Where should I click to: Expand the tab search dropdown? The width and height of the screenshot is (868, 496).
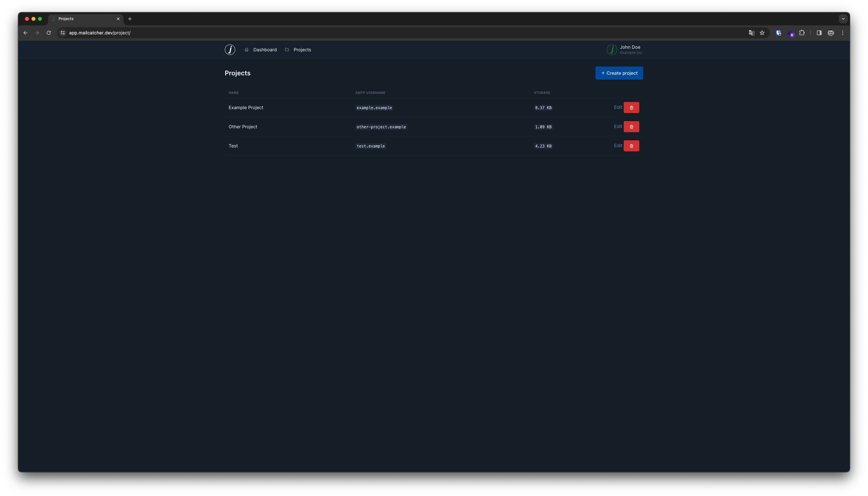point(843,19)
